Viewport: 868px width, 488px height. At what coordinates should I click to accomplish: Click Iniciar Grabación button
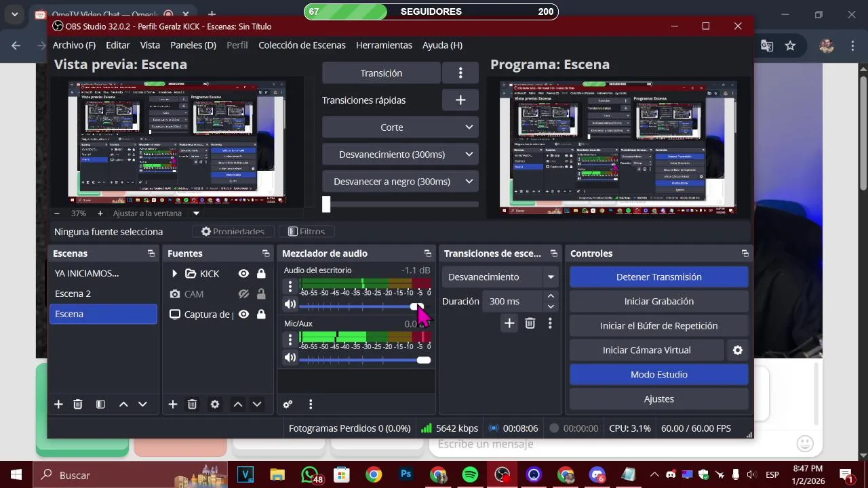click(658, 301)
